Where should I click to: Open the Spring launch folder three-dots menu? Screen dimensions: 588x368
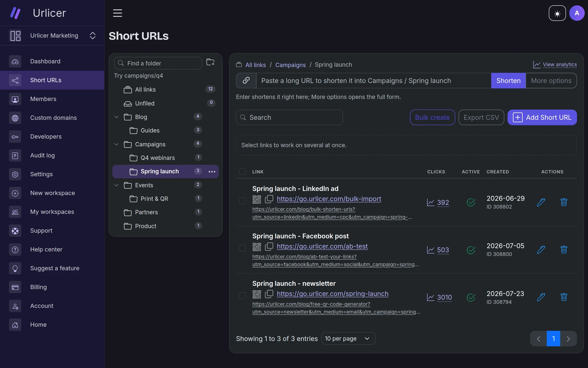click(212, 171)
